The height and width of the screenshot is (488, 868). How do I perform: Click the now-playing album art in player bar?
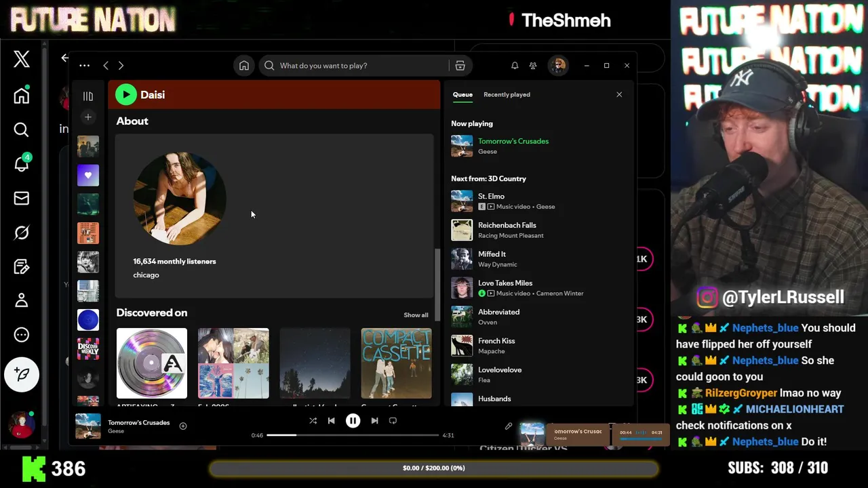[88, 426]
